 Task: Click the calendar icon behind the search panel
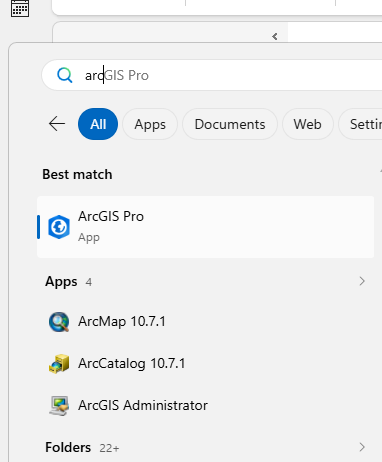(x=20, y=8)
